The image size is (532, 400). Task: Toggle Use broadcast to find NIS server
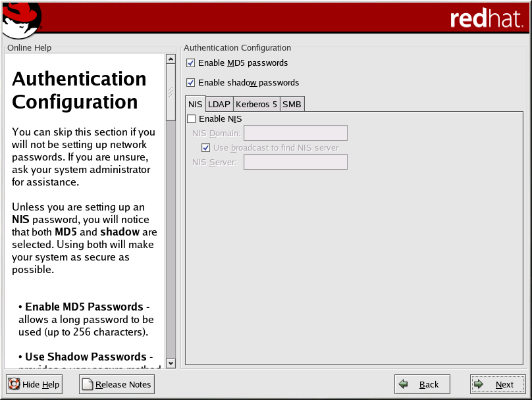point(206,148)
